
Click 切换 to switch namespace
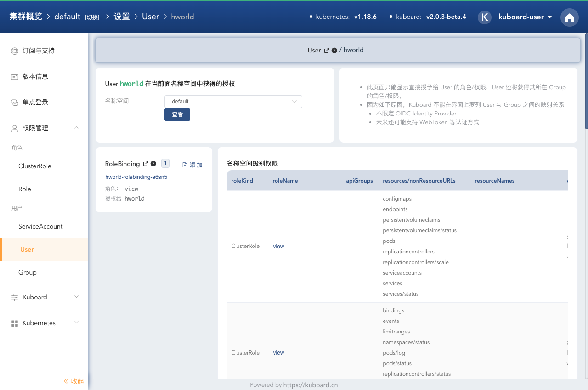pos(92,17)
